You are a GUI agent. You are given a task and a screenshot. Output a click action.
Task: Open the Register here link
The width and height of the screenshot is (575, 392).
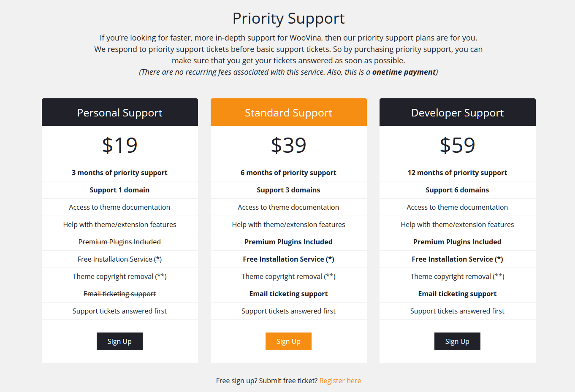tap(340, 381)
